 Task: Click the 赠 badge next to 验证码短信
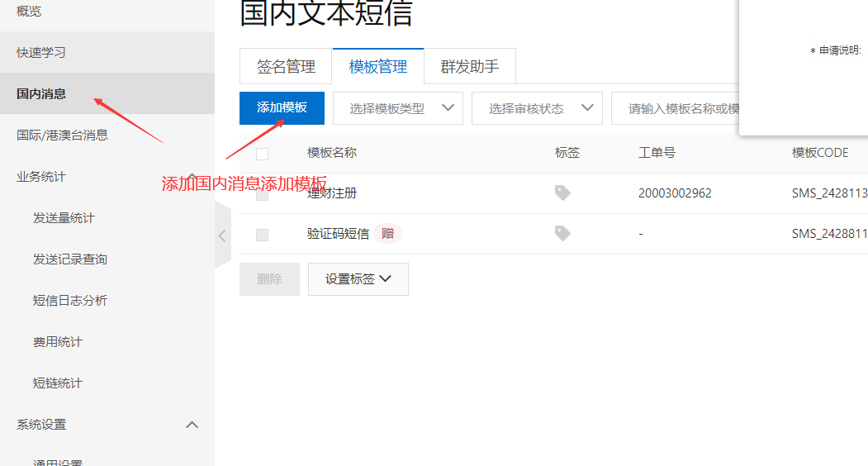[387, 233]
